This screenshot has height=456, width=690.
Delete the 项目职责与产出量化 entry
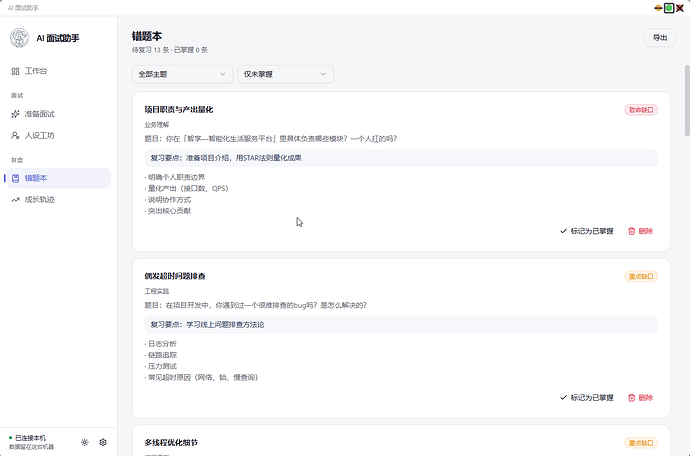click(x=640, y=231)
